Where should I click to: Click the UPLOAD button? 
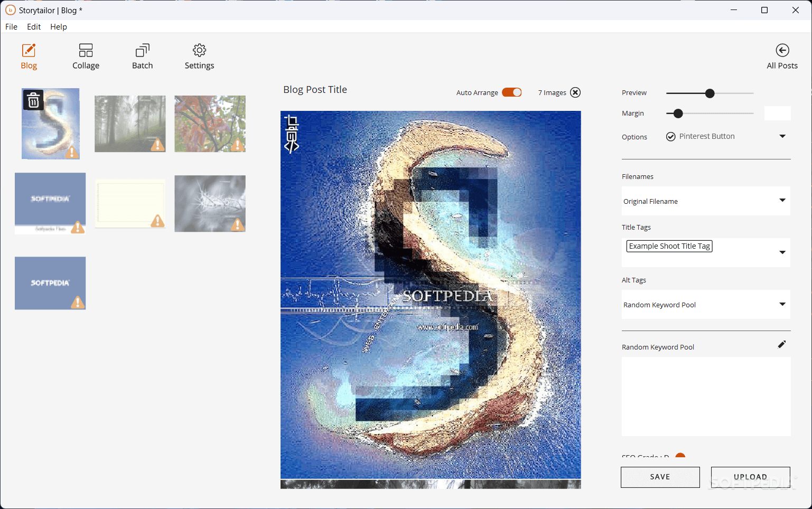(750, 477)
